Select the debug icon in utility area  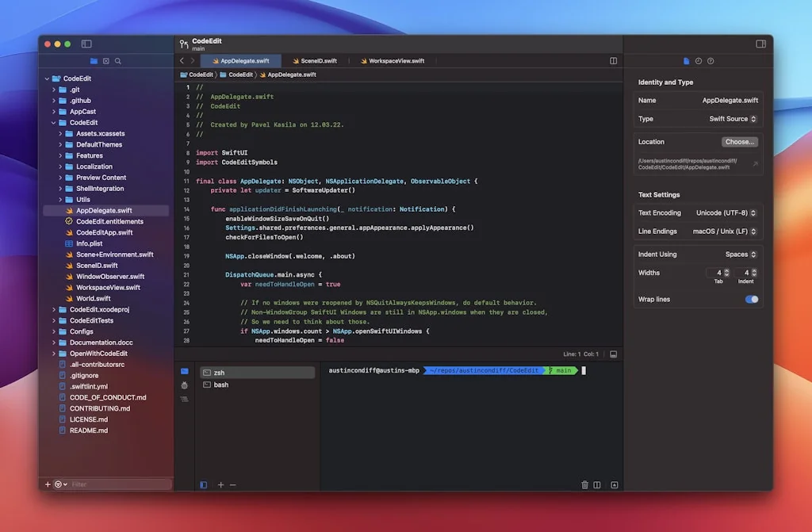[x=185, y=385]
